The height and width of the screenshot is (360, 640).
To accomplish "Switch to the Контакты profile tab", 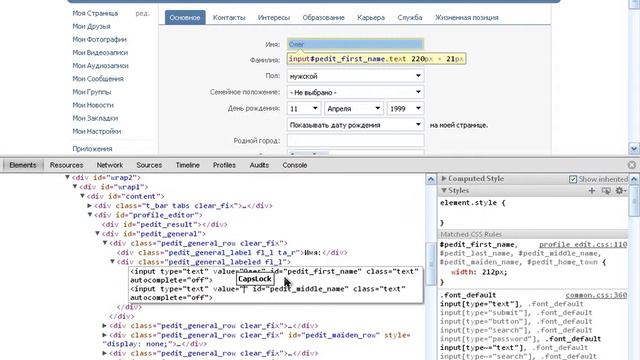I will [229, 18].
